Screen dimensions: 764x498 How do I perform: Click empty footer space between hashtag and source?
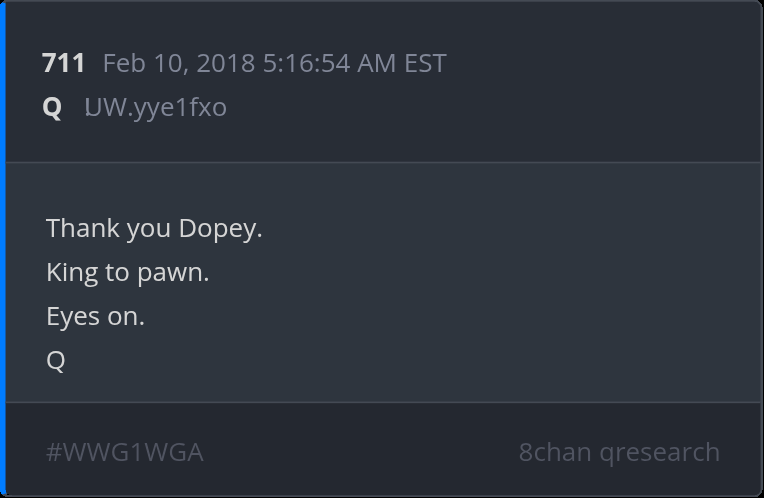pyautogui.click(x=360, y=452)
